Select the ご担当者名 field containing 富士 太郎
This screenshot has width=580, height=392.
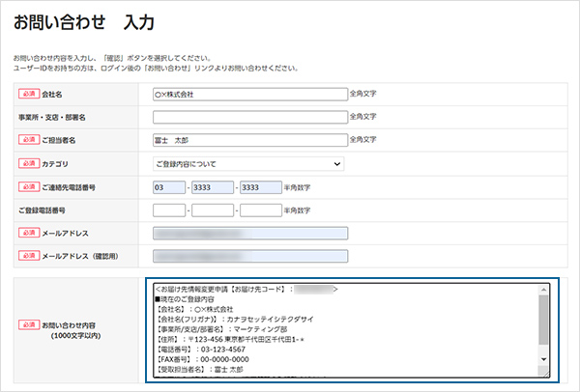point(249,141)
